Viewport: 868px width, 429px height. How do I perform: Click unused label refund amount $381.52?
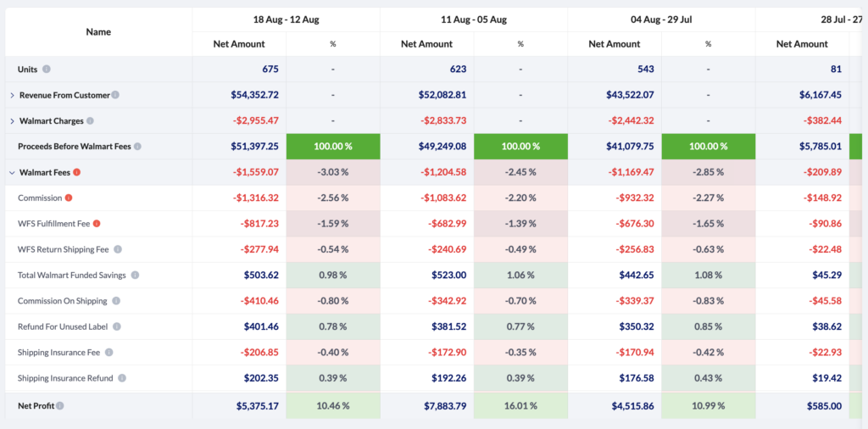[x=449, y=326]
